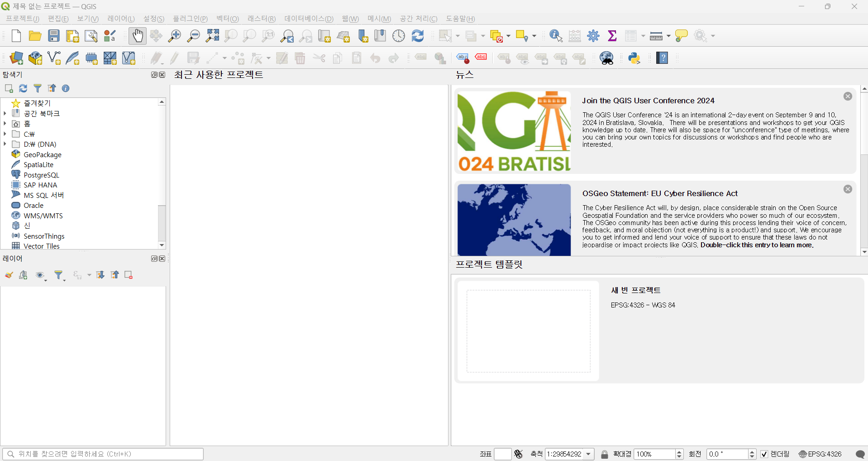Activate the Identify Features tool
The width and height of the screenshot is (868, 461).
pos(556,36)
